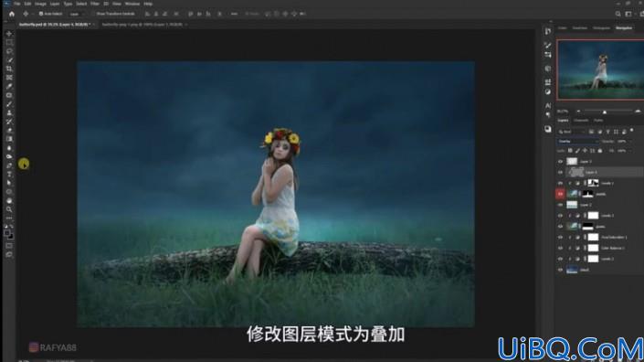Select the Horizontal Type tool

click(x=9, y=175)
